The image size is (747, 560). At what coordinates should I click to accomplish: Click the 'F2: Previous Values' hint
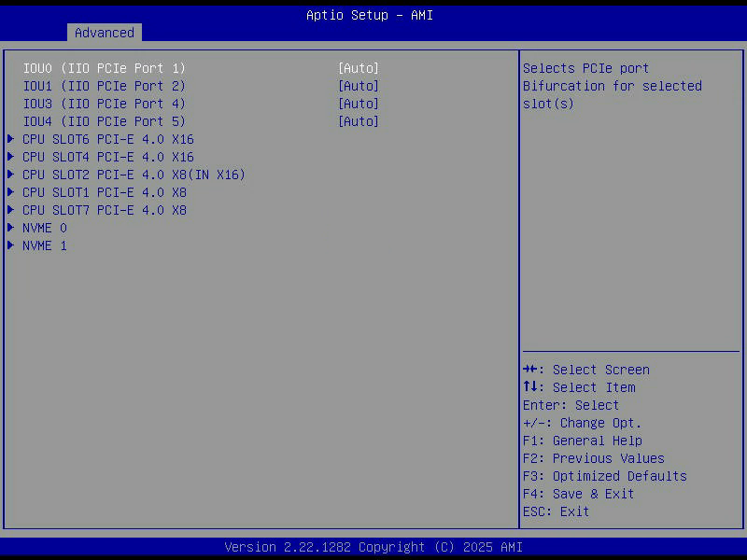(x=594, y=458)
